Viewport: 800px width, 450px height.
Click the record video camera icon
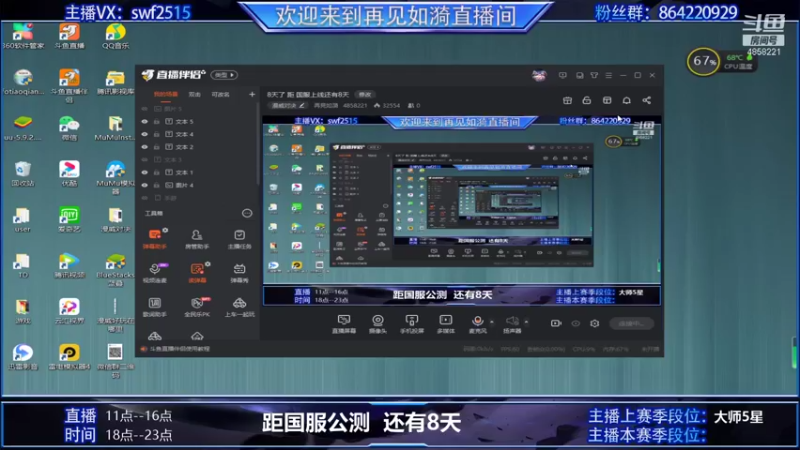coord(556,323)
